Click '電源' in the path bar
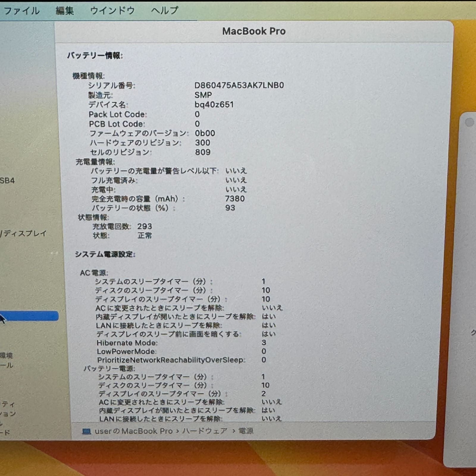The height and width of the screenshot is (476, 476). click(x=246, y=431)
